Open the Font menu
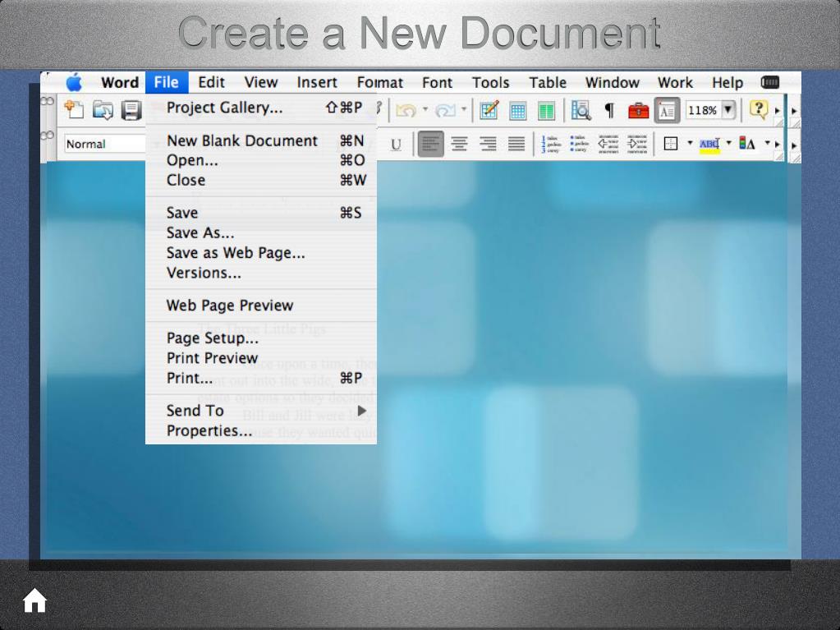 coord(437,82)
